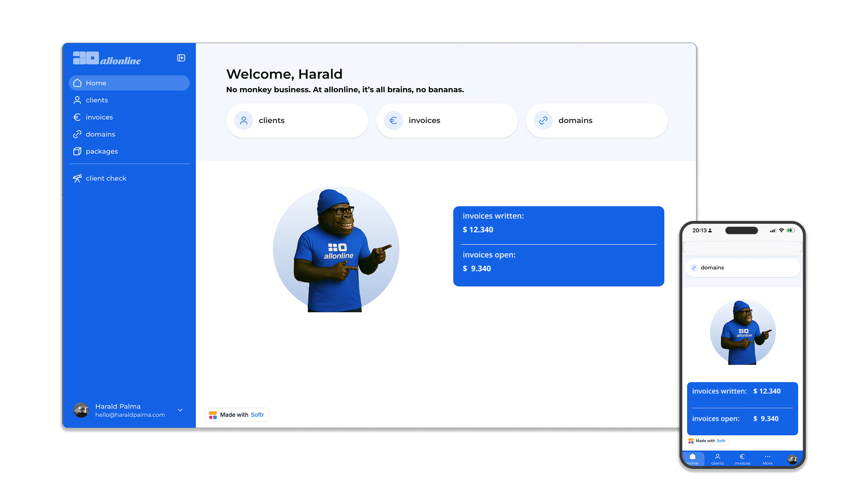Tap the profile avatar in phone bottom bar
Image resolution: width=853 pixels, height=504 pixels.
tap(792, 459)
